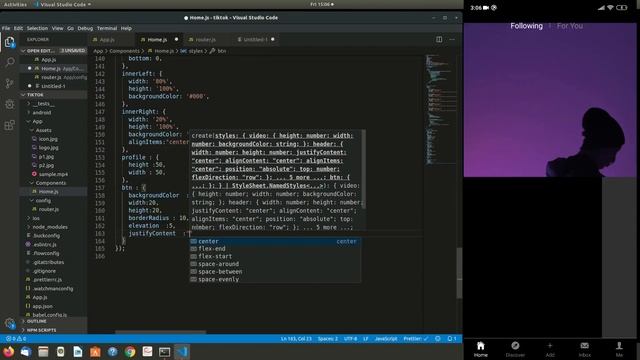The image size is (640, 360).
Task: Open the Help icon in the taskbar
Action: coord(113,351)
